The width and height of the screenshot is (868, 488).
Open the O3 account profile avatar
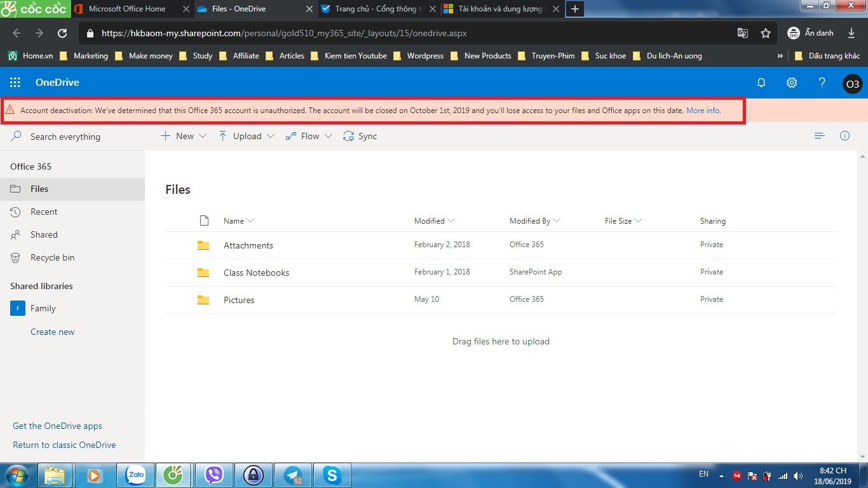853,83
